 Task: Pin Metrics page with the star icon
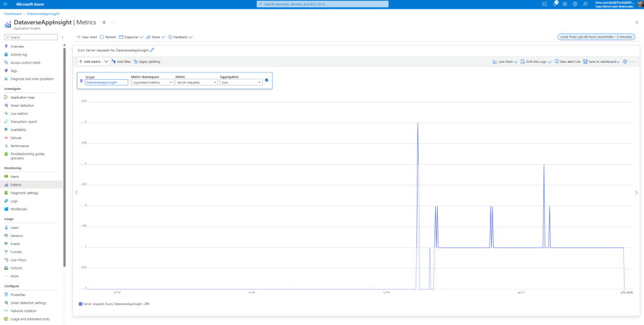[104, 22]
